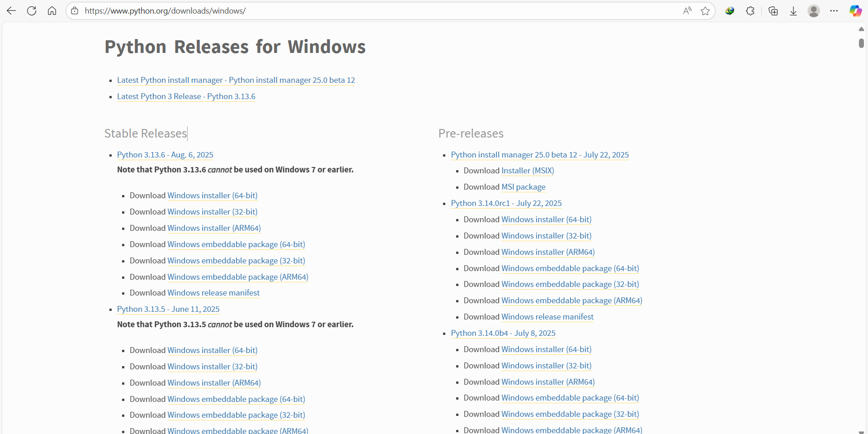Image resolution: width=868 pixels, height=434 pixels.
Task: Open Latest Python install manager link
Action: 236,80
